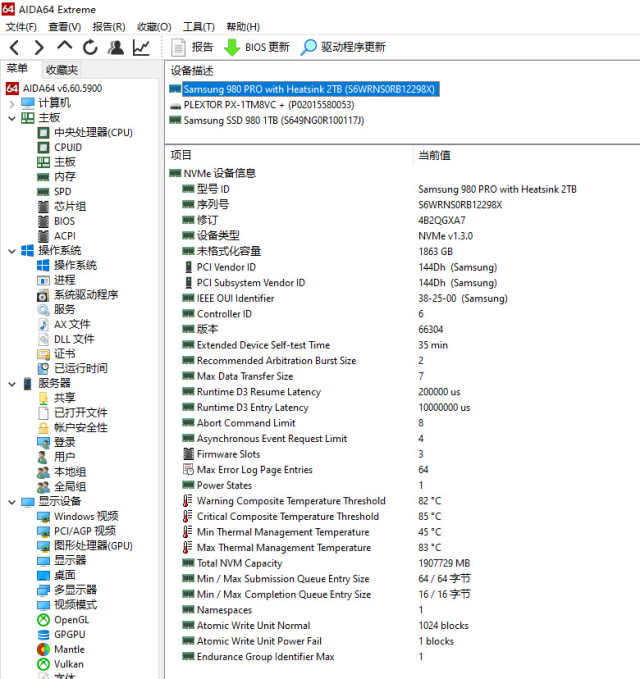Image resolution: width=640 pixels, height=679 pixels.
Task: Expand the 计算机 tree node
Action: [12, 103]
